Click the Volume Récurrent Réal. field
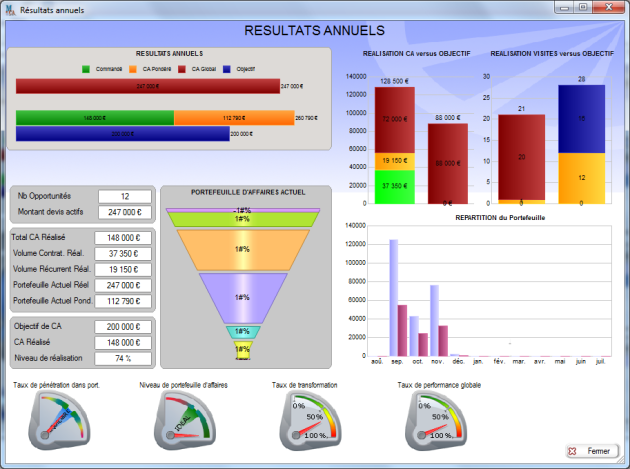 click(x=123, y=269)
